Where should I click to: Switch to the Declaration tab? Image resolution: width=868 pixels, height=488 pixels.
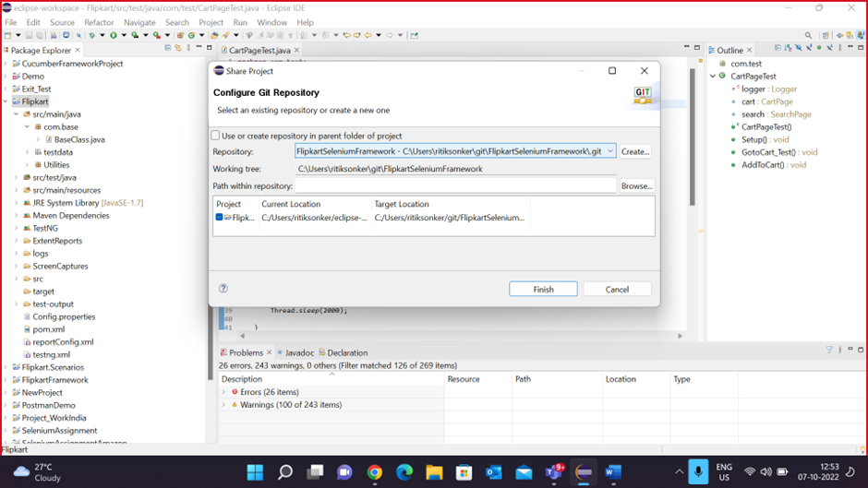tap(344, 352)
